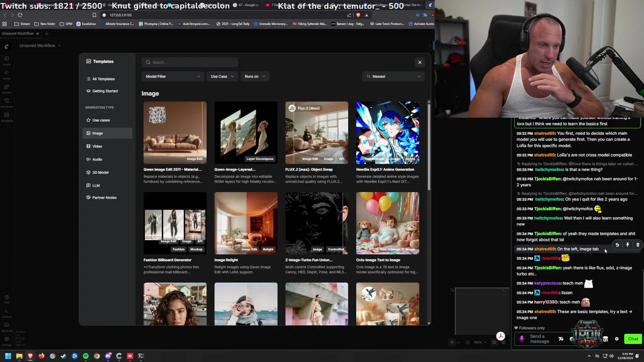Add a new workflow tab
This screenshot has width=644, height=362.
pos(47,34)
